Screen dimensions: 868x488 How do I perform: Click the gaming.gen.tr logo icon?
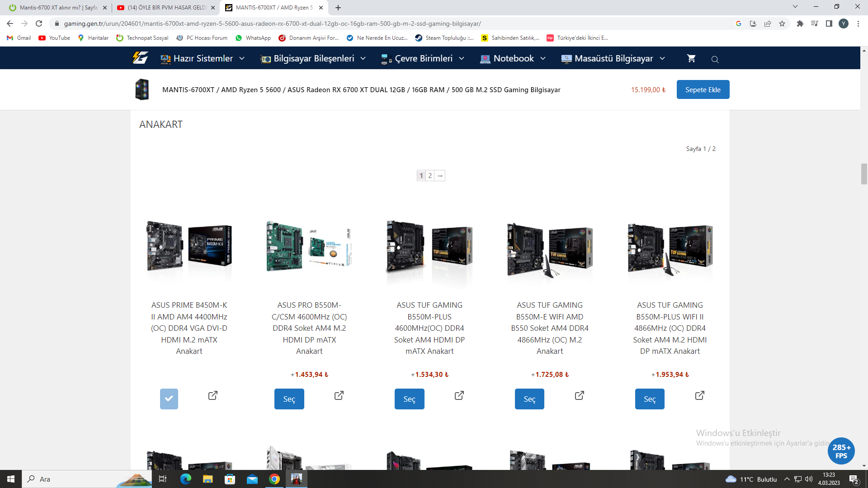pos(140,58)
